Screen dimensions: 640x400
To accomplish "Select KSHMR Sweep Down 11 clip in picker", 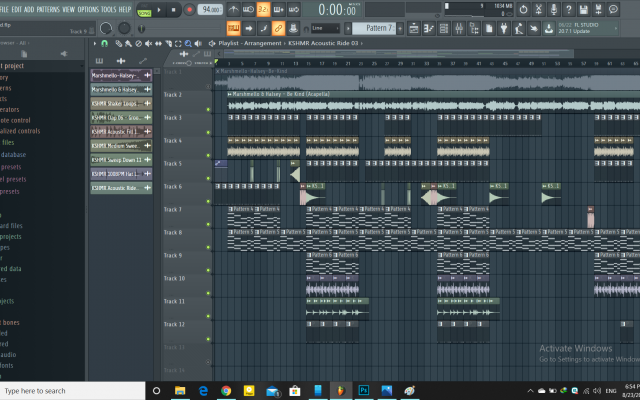I will pos(121,160).
